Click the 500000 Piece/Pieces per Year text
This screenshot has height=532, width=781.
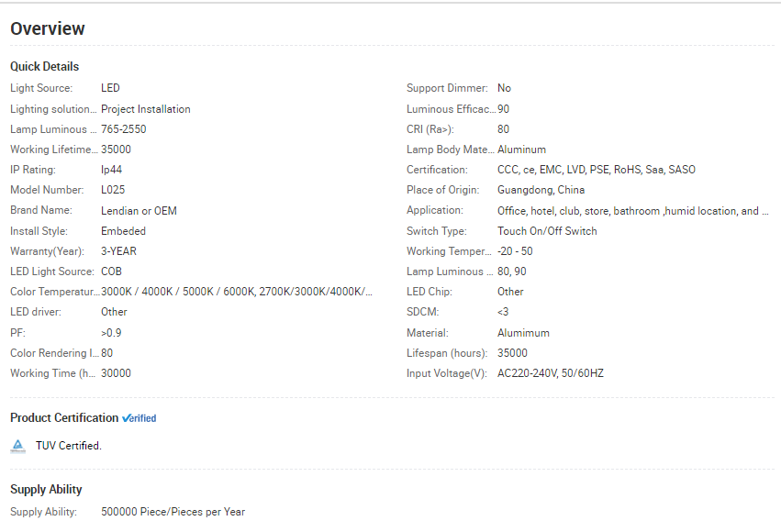(x=173, y=512)
